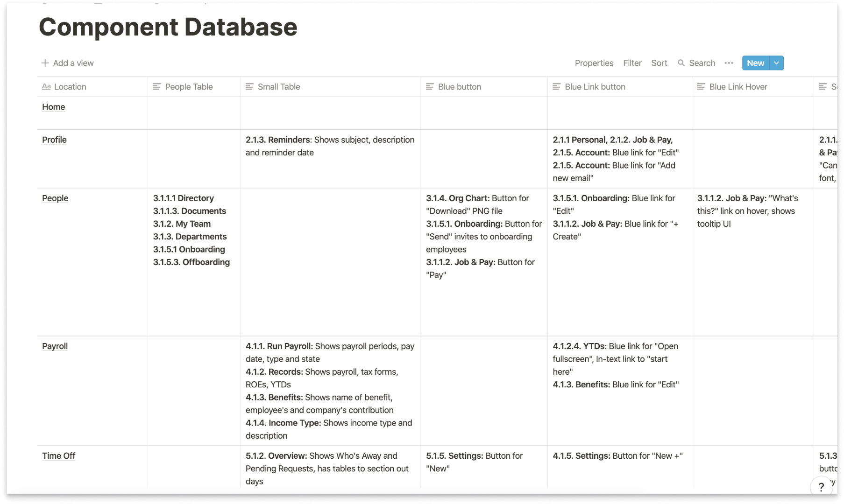Click the text icon in Blue button header
This screenshot has width=844, height=504.
[x=430, y=87]
